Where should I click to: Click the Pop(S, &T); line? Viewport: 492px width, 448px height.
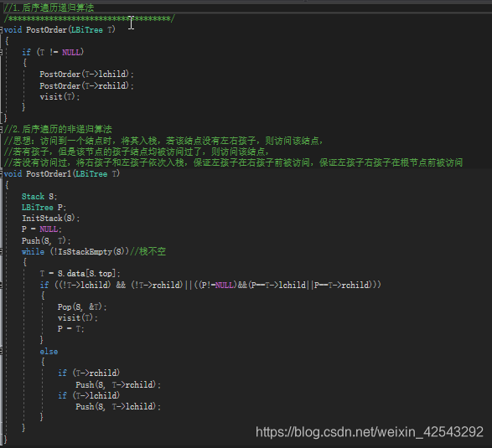pyautogui.click(x=82, y=307)
